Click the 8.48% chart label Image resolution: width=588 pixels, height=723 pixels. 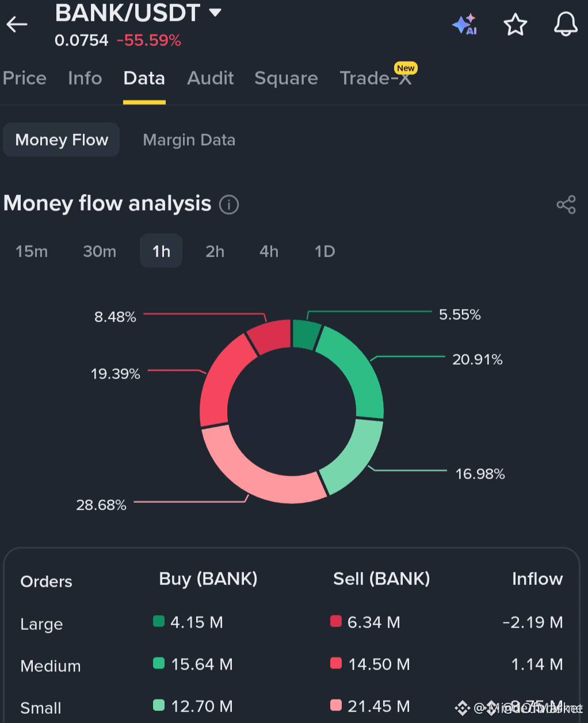[x=115, y=317]
